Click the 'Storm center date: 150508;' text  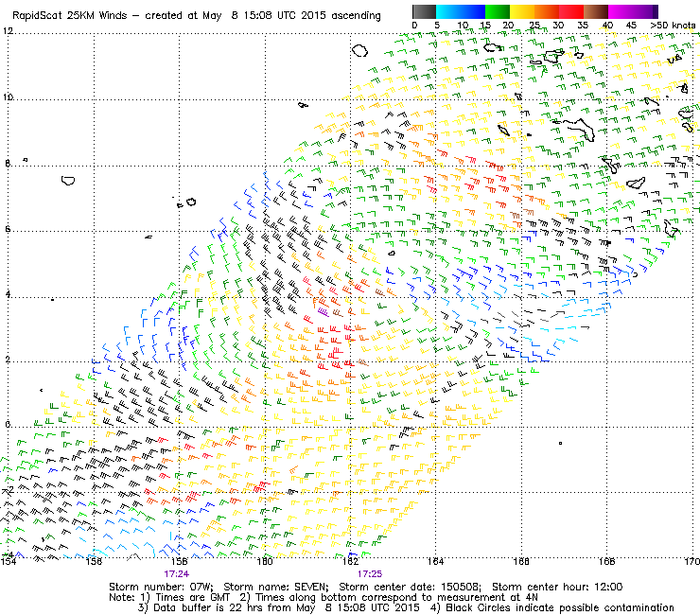click(x=410, y=587)
